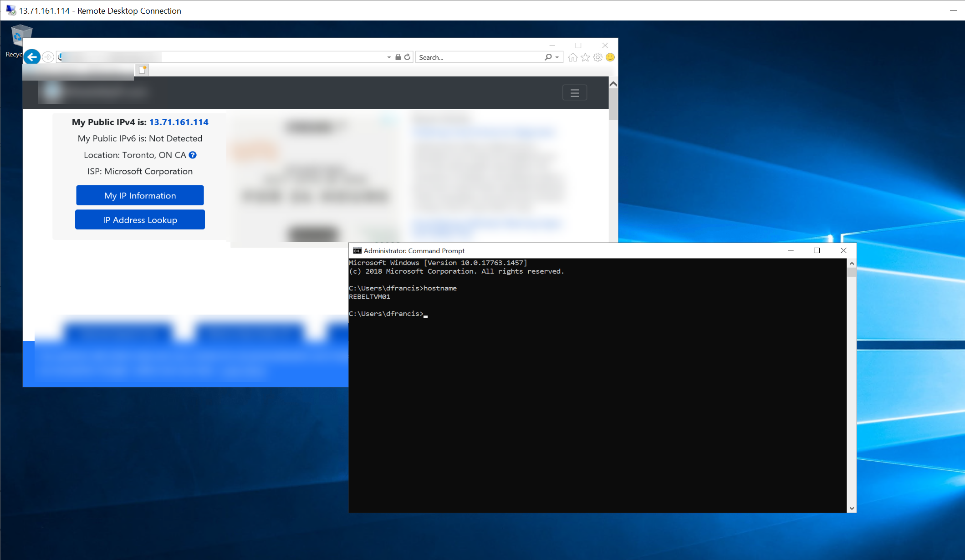965x560 pixels.
Task: Click the REBELTVM01 hostname output text
Action: pyautogui.click(x=369, y=297)
